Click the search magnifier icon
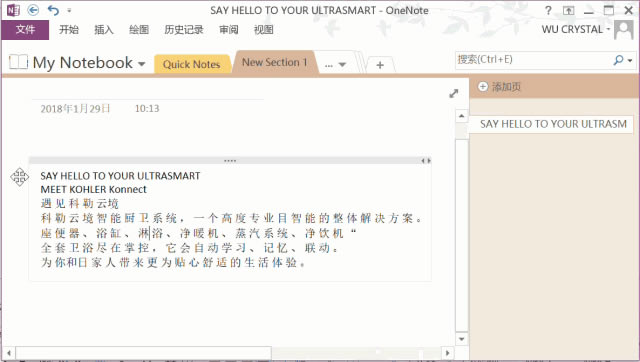Screen dimensions: 640x362 click(618, 60)
